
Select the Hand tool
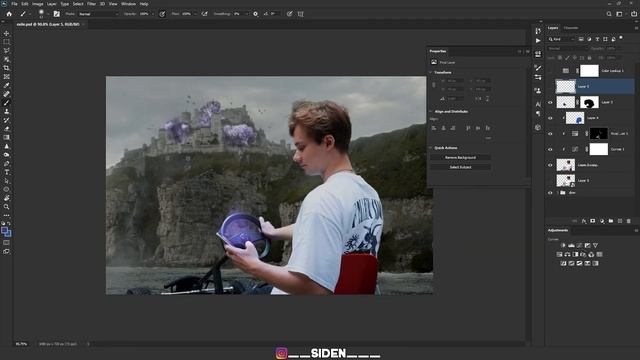[7, 198]
